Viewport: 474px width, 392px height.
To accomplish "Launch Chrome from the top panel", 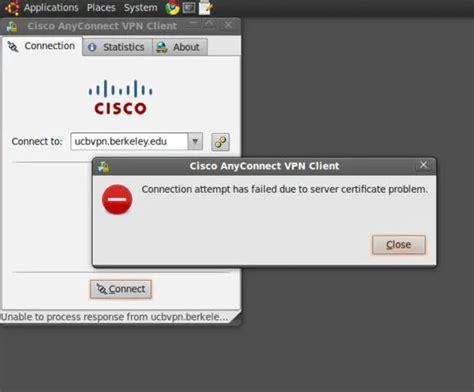I will 172,8.
